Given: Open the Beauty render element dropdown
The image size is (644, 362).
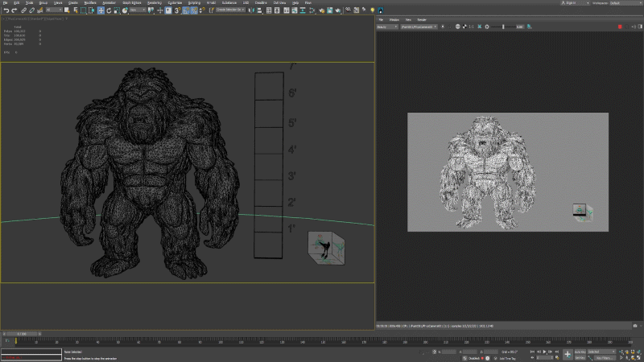Looking at the screenshot, I should (387, 27).
